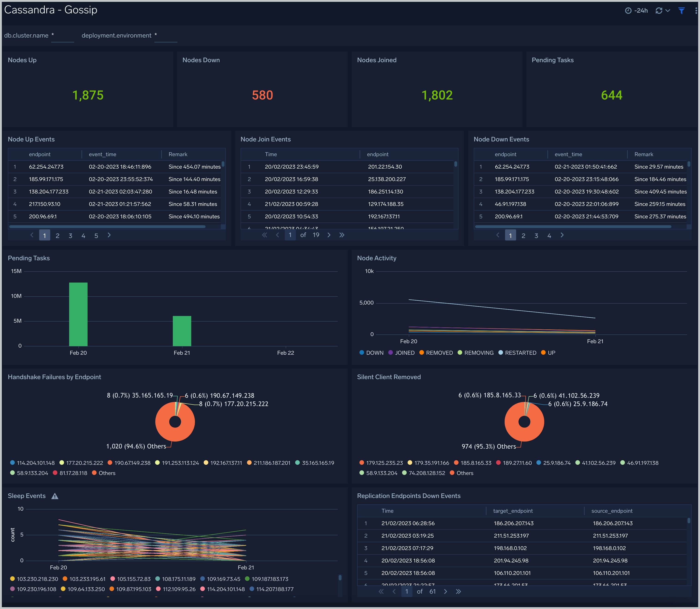Image resolution: width=700 pixels, height=609 pixels.
Task: Click Node Up Events horizontal scrollbar
Action: [107, 226]
